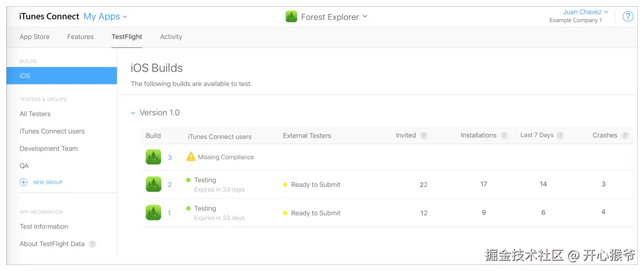Switch to the Features tab
Screen dimensions: 644x271
coord(80,37)
